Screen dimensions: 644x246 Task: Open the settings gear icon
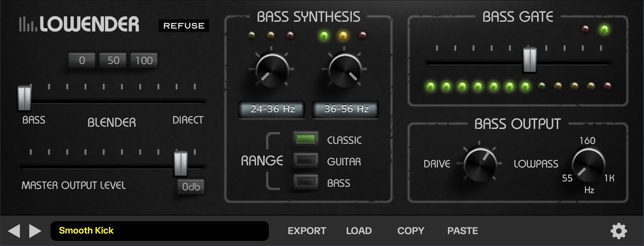tap(619, 231)
